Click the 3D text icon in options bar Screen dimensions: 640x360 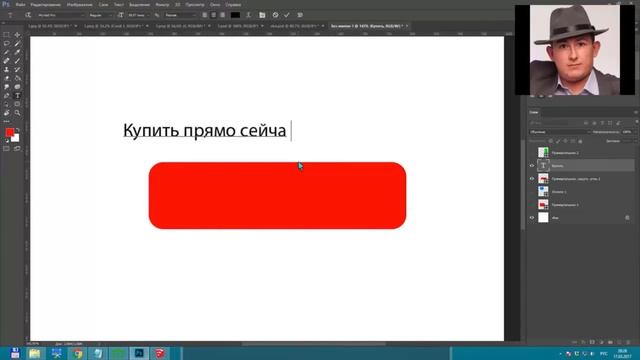click(x=300, y=15)
